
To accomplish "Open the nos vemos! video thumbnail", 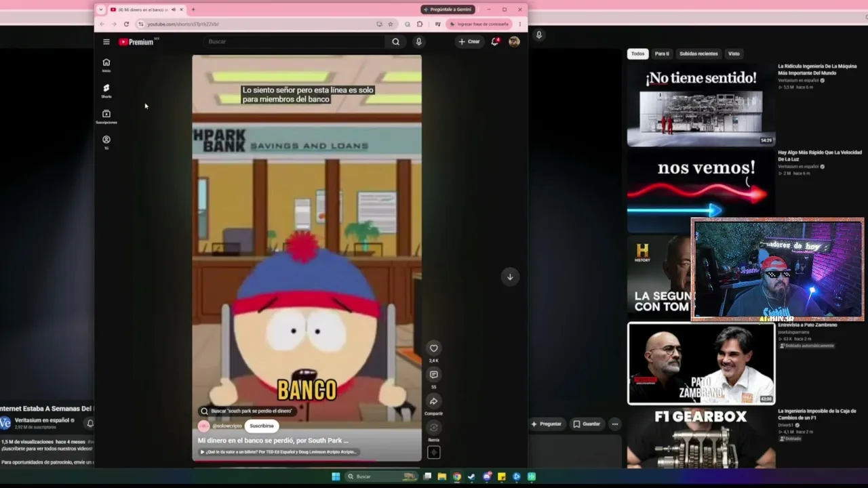I will (x=701, y=190).
